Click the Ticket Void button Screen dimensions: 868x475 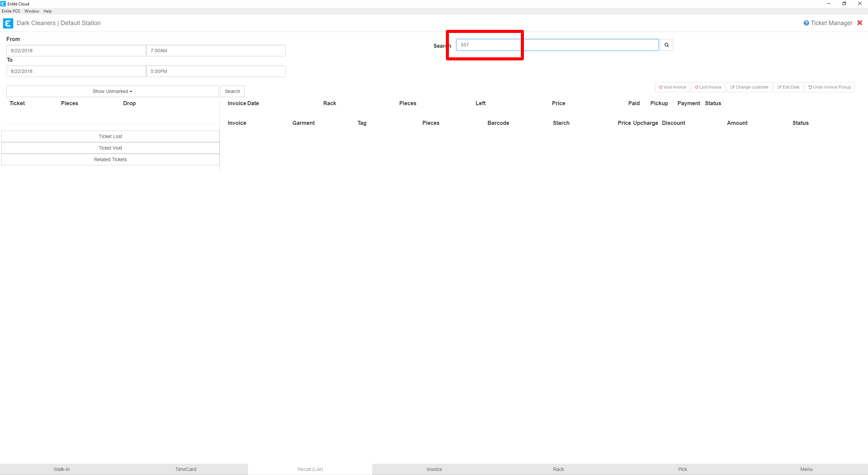[110, 148]
